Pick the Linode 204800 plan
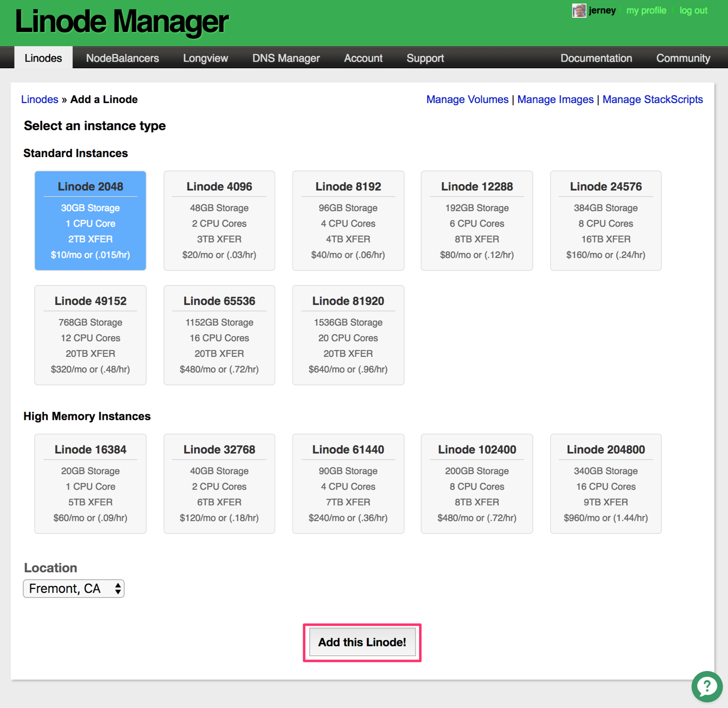Viewport: 728px width, 708px height. click(x=606, y=483)
